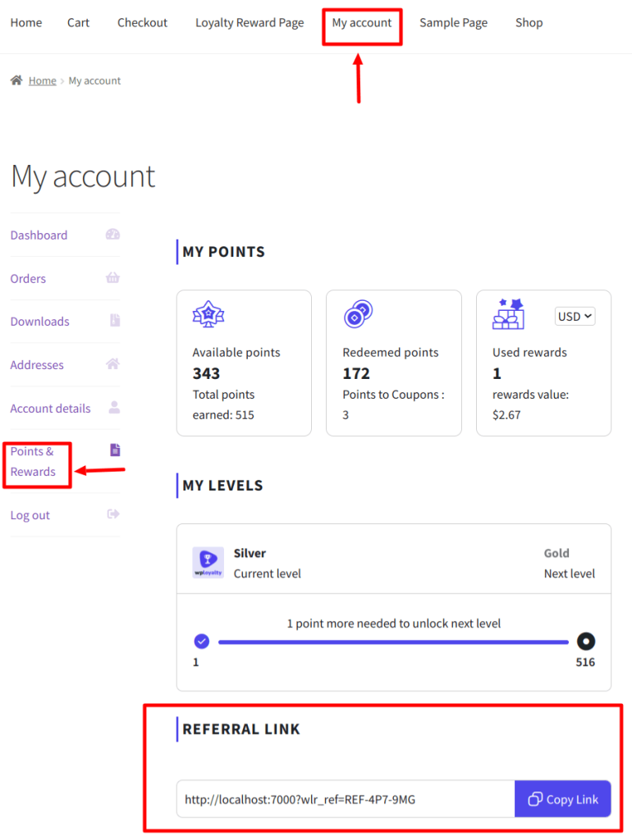This screenshot has width=632, height=840.
Task: Click the home breadcrumb icon
Action: (x=16, y=80)
